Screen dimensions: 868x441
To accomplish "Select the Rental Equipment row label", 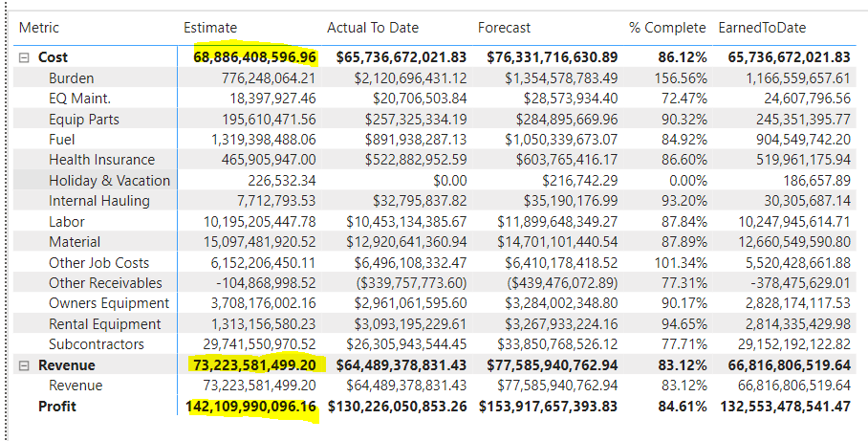I will coord(104,324).
